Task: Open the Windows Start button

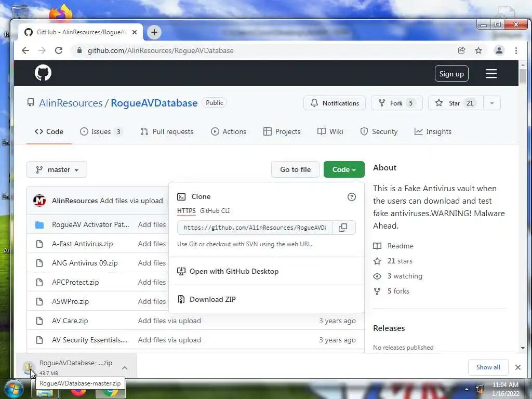Action: (x=14, y=389)
